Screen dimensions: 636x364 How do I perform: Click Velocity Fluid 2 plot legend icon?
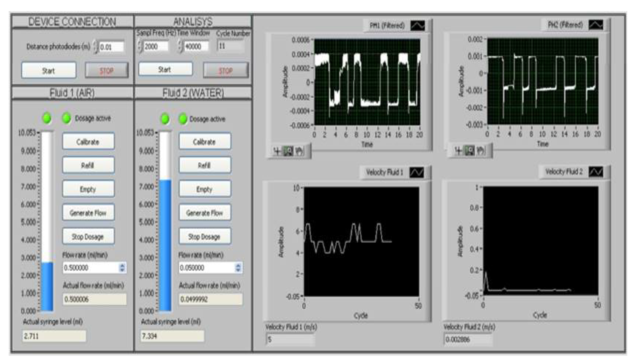tap(596, 172)
